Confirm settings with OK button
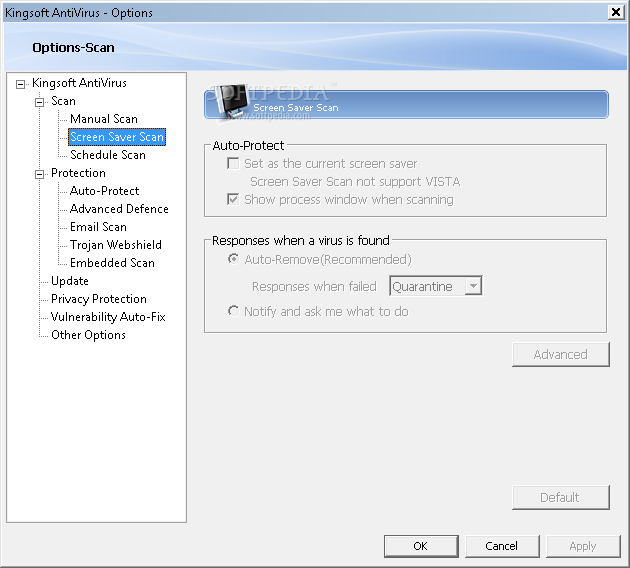630x568 pixels. click(421, 546)
